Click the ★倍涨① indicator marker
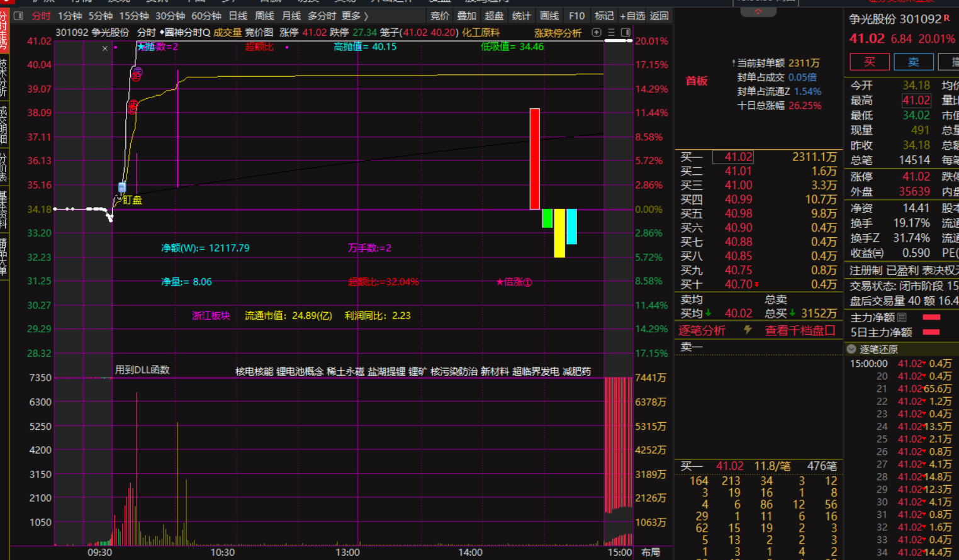 pos(513,282)
